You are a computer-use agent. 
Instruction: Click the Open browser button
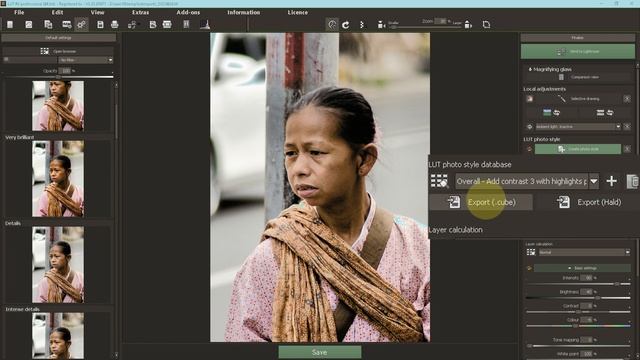point(58,51)
